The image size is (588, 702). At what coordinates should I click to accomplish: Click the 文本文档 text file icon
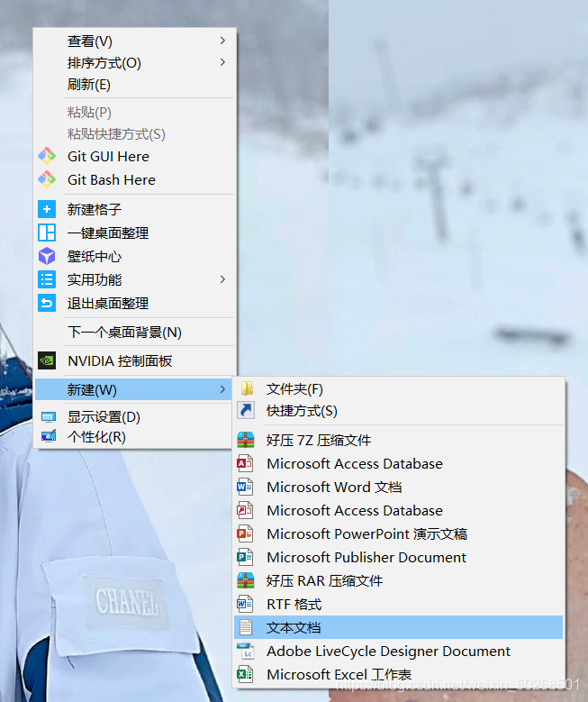246,627
